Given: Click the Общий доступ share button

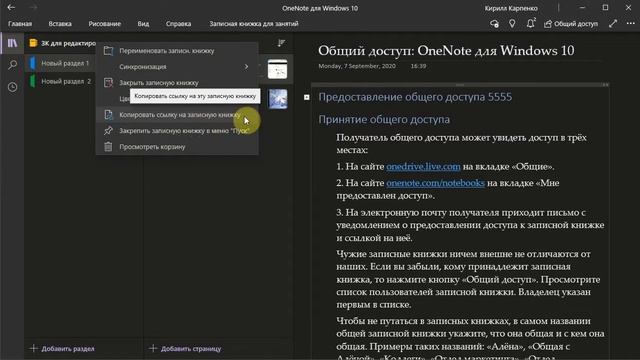Looking at the screenshot, I should click(571, 24).
